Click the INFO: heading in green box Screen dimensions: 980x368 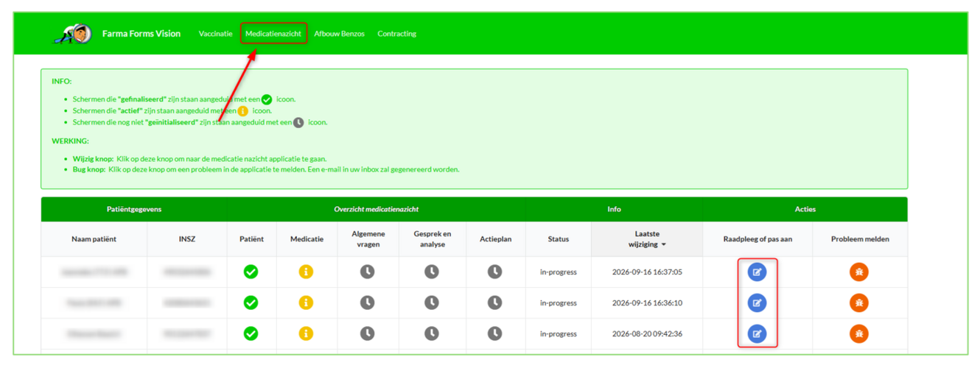pos(62,82)
